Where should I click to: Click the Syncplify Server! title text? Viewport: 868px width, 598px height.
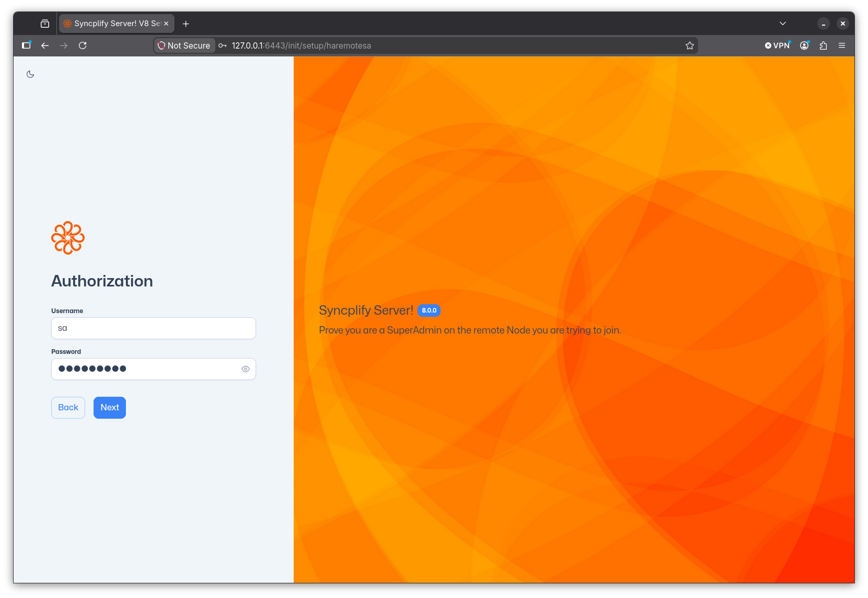366,310
